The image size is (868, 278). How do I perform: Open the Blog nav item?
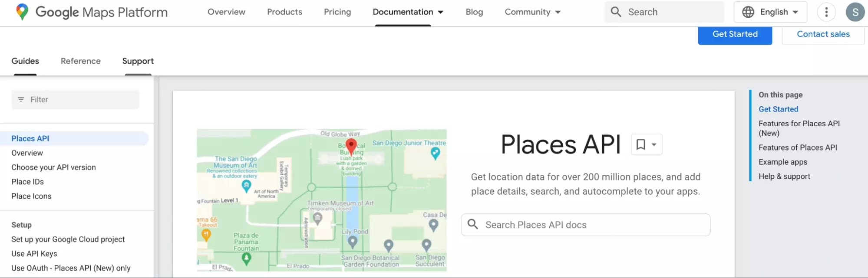(474, 12)
